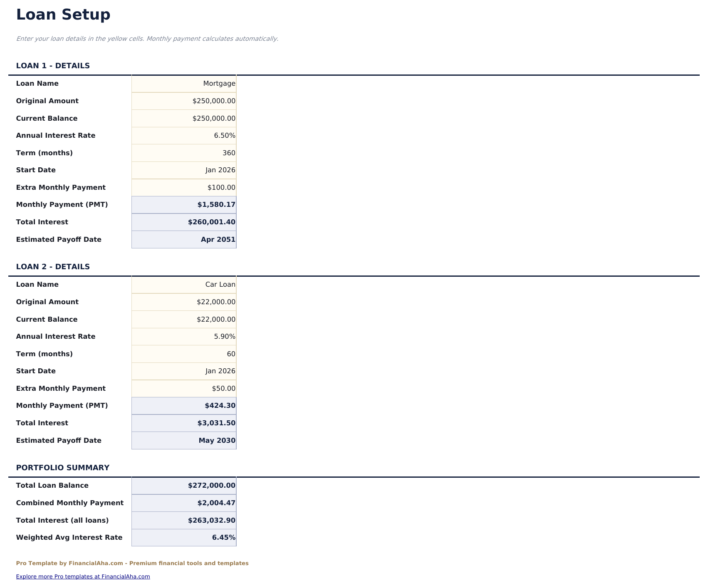Select Combined Monthly Payment value $2,004.47

184,503
